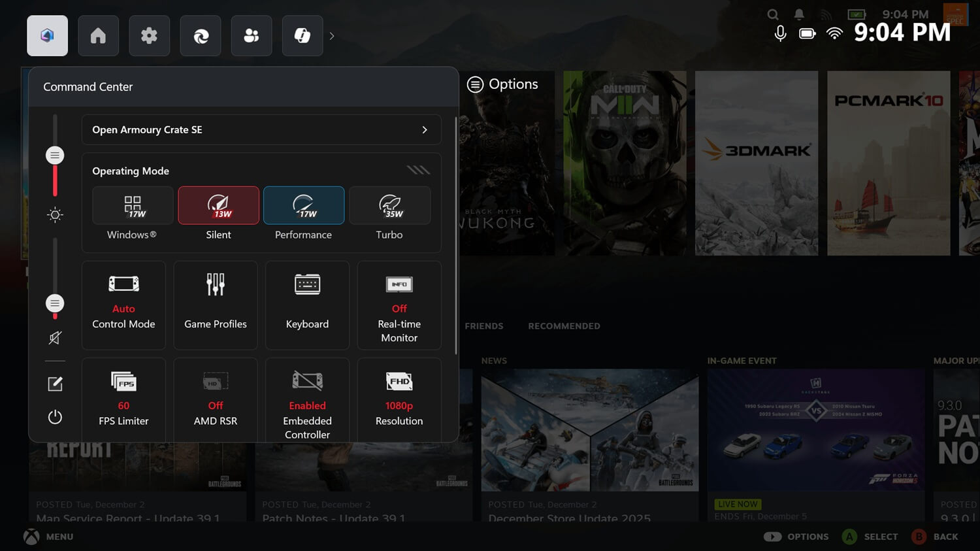Open Game Profiles tile
The height and width of the screenshot is (551, 980).
pos(216,305)
